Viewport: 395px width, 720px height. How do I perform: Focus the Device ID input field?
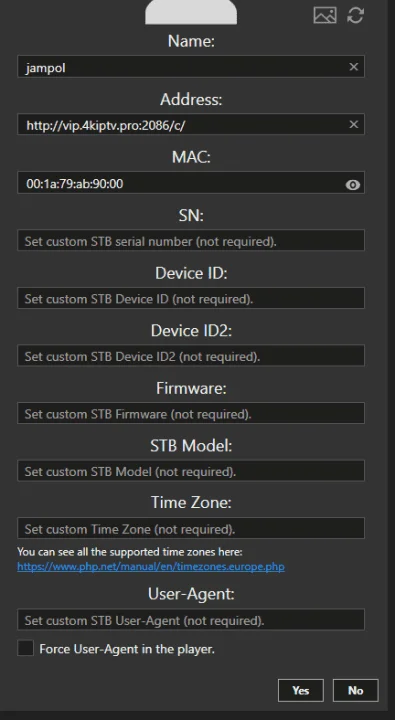[191, 298]
